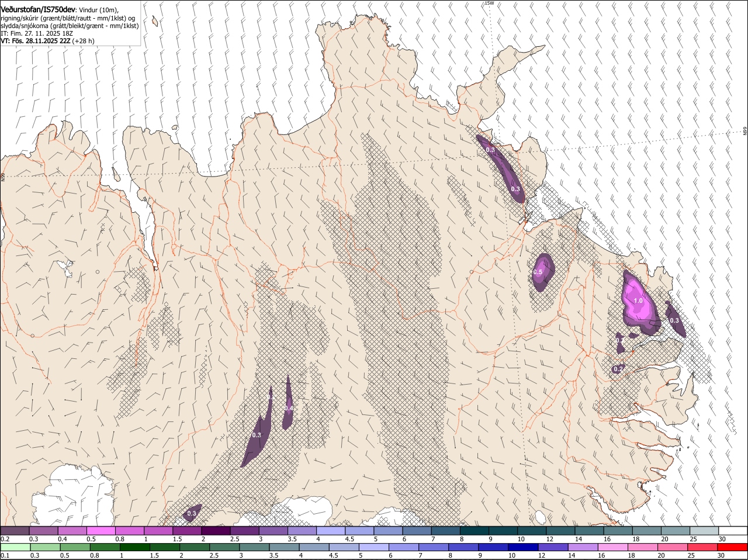Click the 6 swatch in the upper snow scale
Screen dimensions: 748x560
pyautogui.click(x=417, y=531)
